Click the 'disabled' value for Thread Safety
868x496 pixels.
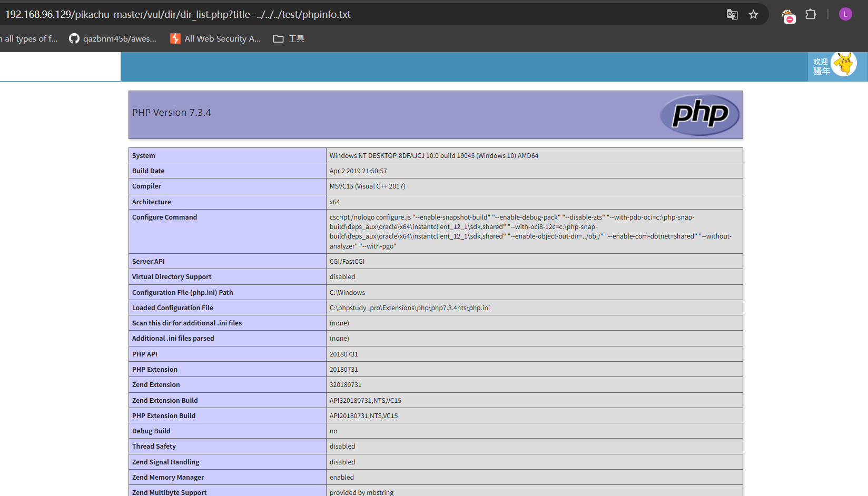(342, 447)
